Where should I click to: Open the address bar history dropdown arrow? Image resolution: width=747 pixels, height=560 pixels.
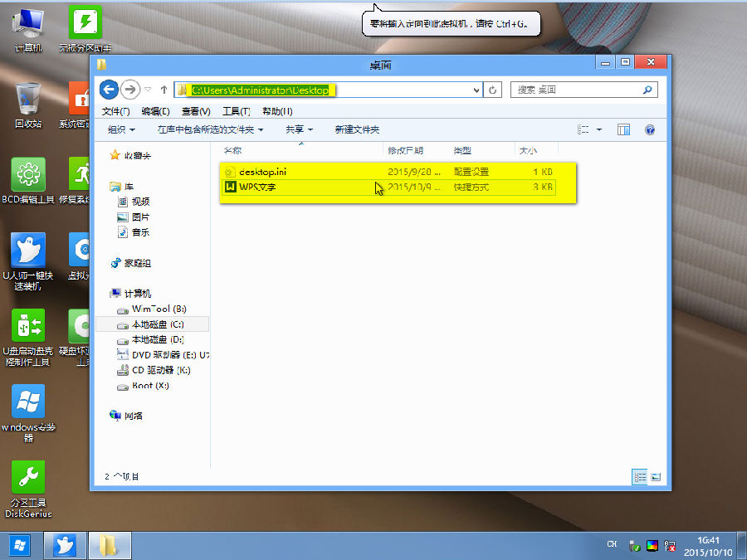pos(476,90)
